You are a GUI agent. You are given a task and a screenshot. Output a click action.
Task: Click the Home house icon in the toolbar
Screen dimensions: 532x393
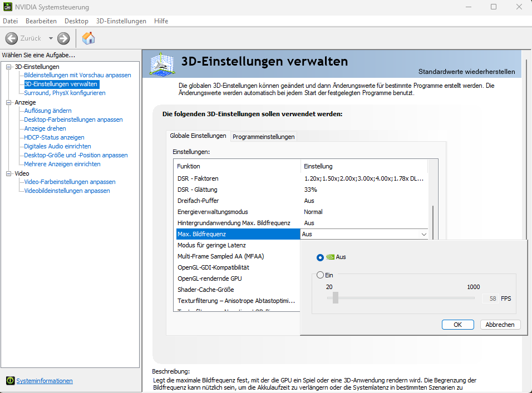coord(88,38)
